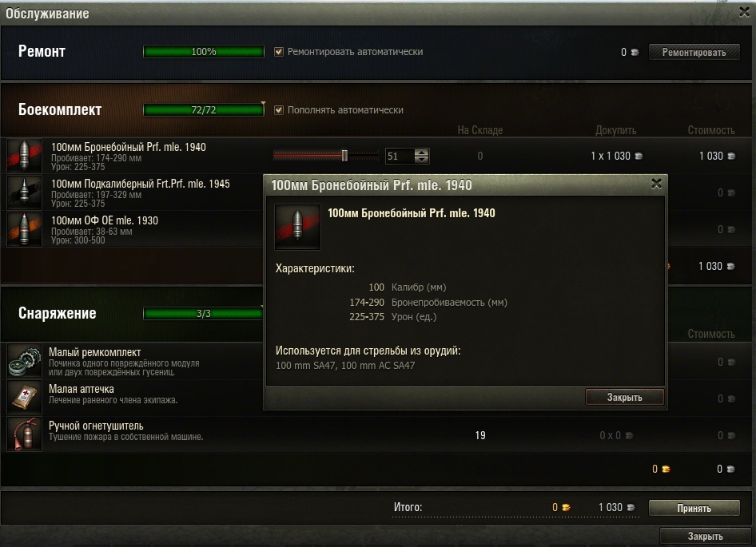The height and width of the screenshot is (547, 756).
Task: Click Закрыть button inside the shell popup
Action: pos(624,397)
